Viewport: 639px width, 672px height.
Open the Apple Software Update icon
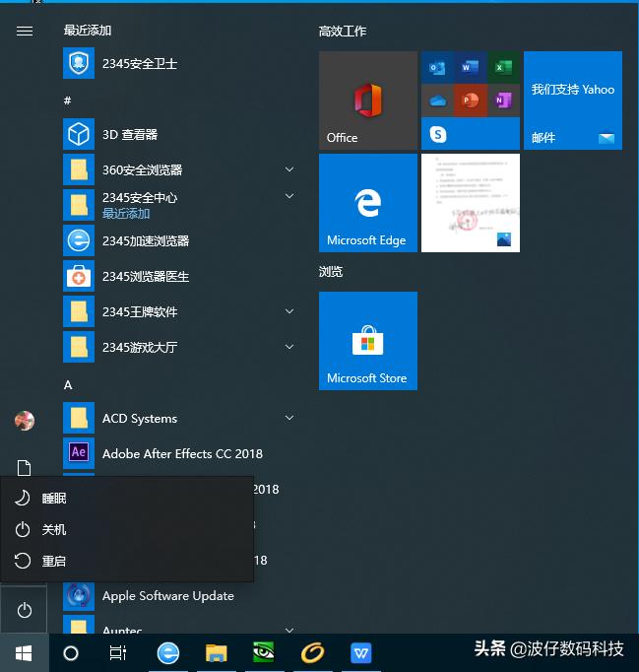(x=79, y=595)
